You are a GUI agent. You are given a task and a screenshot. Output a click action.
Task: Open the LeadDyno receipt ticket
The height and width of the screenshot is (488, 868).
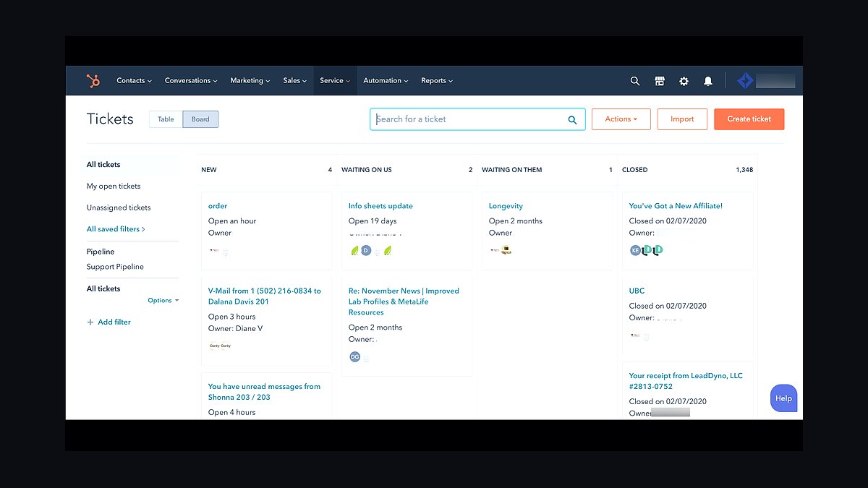(x=686, y=381)
